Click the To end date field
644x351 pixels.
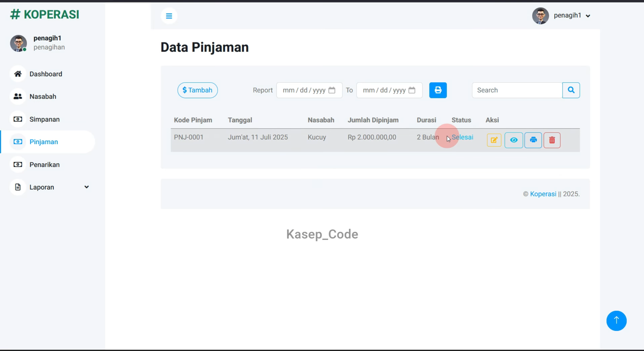pyautogui.click(x=389, y=90)
